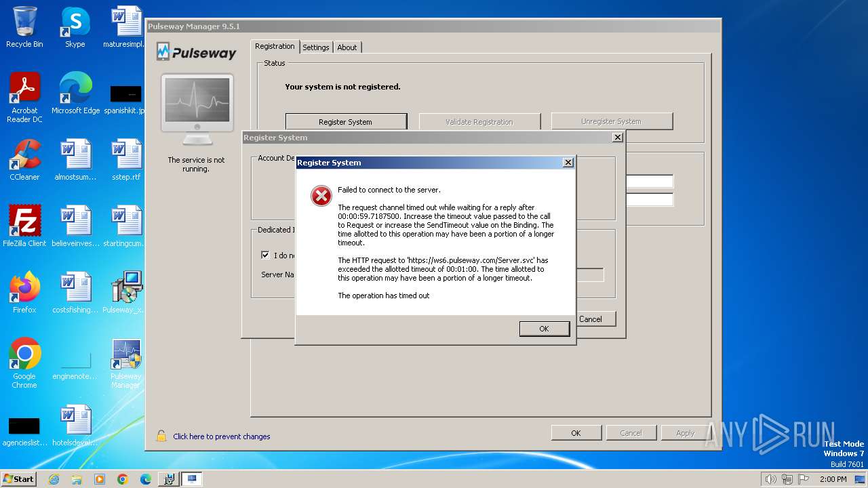Viewport: 868px width, 488px height.
Task: Click 'Click here to prevent changes' link
Action: (222, 436)
